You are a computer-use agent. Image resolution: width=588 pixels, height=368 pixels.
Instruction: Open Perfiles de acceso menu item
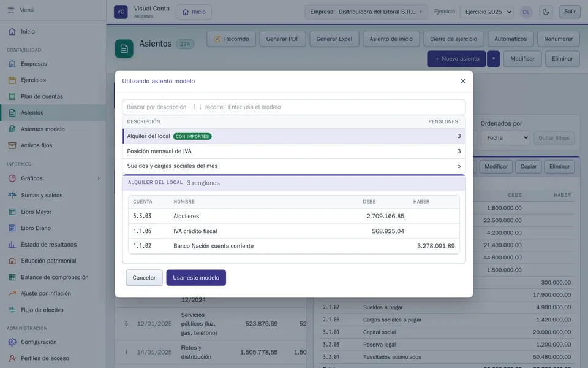click(53, 358)
